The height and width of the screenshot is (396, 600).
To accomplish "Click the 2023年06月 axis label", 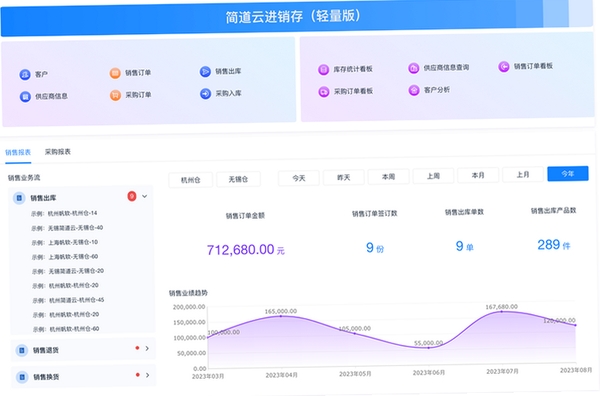I will coord(429,373).
